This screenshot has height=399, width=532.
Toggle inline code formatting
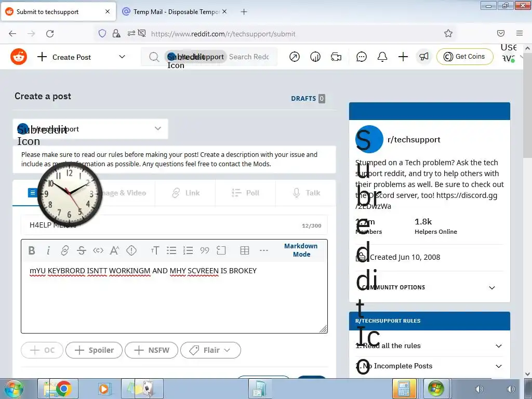pos(98,250)
